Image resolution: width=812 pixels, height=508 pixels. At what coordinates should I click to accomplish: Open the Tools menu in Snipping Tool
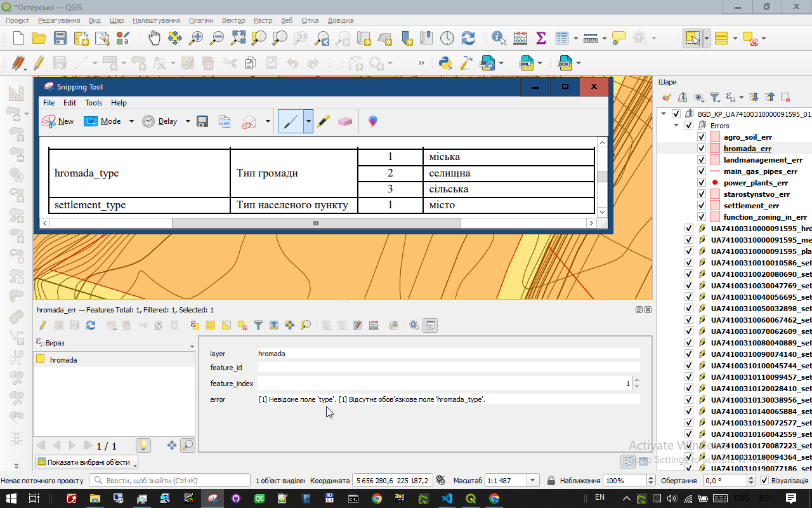click(x=93, y=103)
